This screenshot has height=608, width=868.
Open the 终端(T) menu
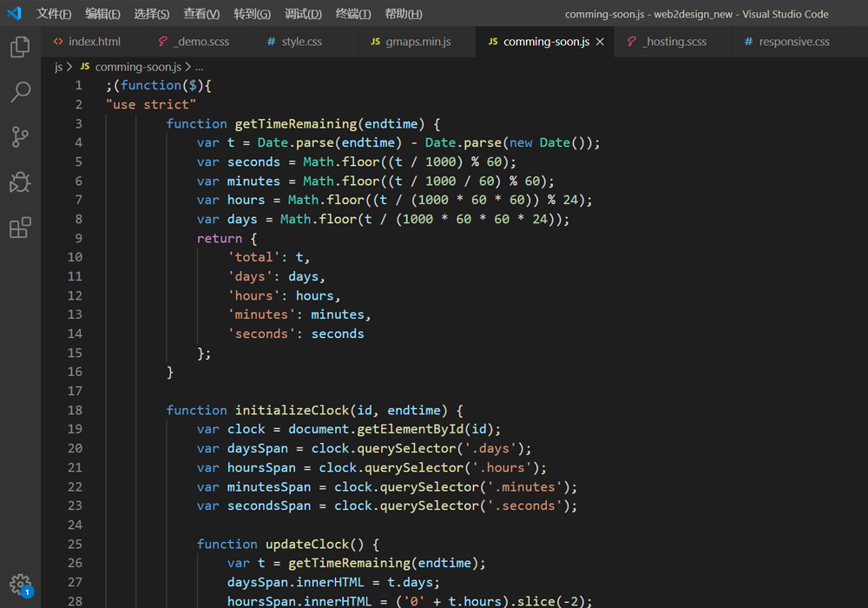[x=353, y=14]
